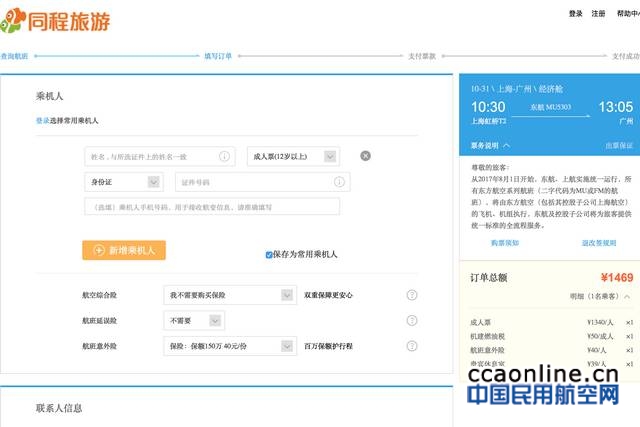
Task: Open the 成人票(12岁以上) ticket type dropdown
Action: [292, 156]
